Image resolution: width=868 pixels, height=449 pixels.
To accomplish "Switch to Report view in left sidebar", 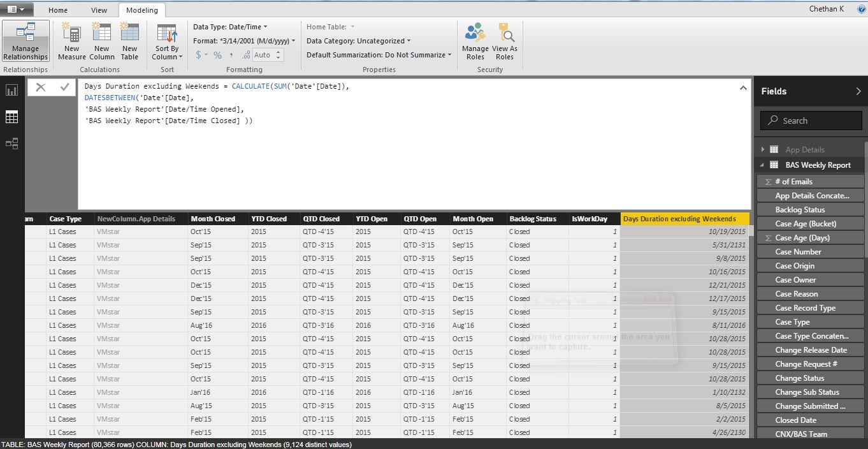I will tap(11, 91).
